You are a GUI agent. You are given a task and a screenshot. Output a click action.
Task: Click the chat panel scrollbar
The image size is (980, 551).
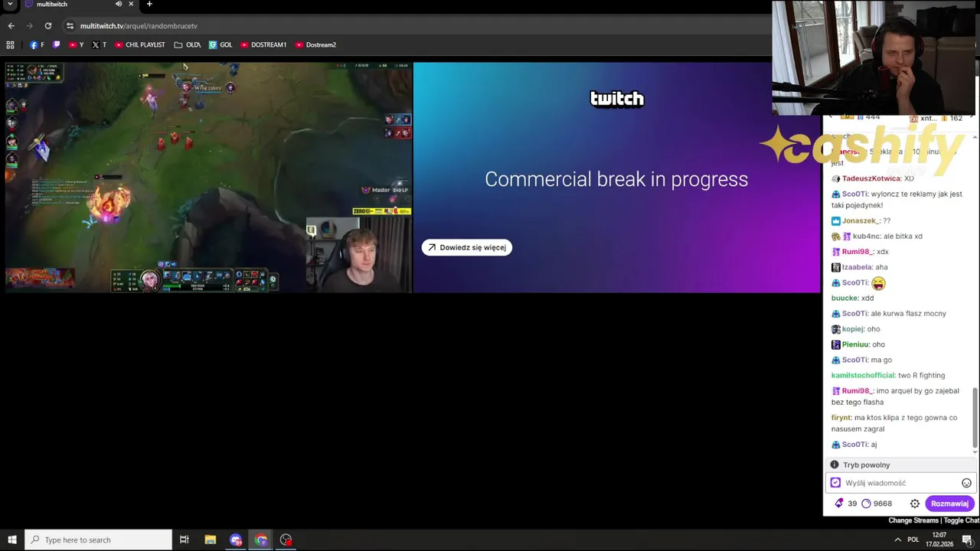(975, 417)
